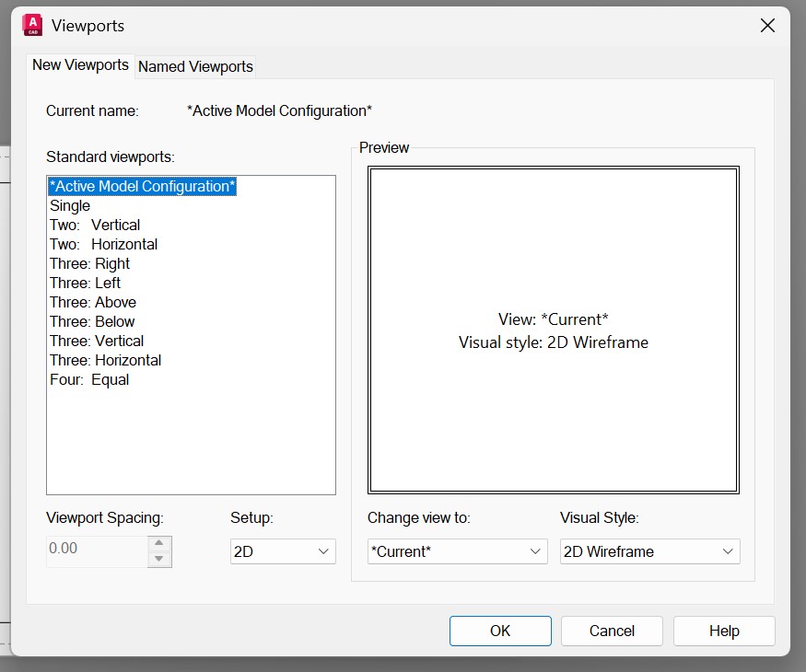Open Help for Viewports dialog
Viewport: 806px width, 672px height.
point(724,631)
